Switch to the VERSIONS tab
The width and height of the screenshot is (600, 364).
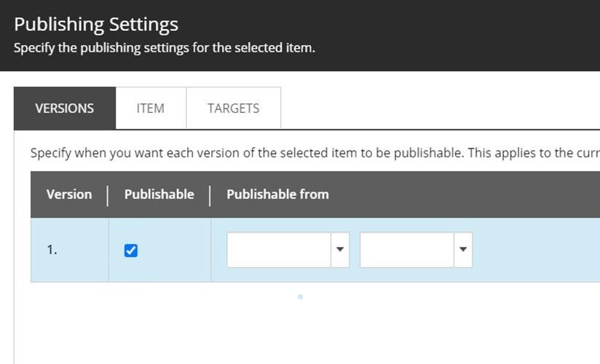click(65, 108)
